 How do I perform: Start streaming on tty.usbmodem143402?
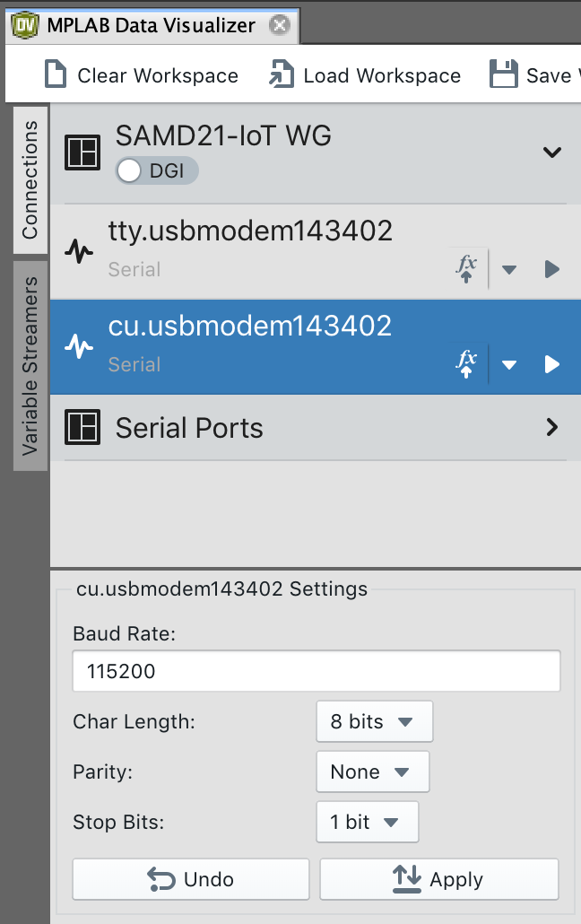pyautogui.click(x=551, y=268)
